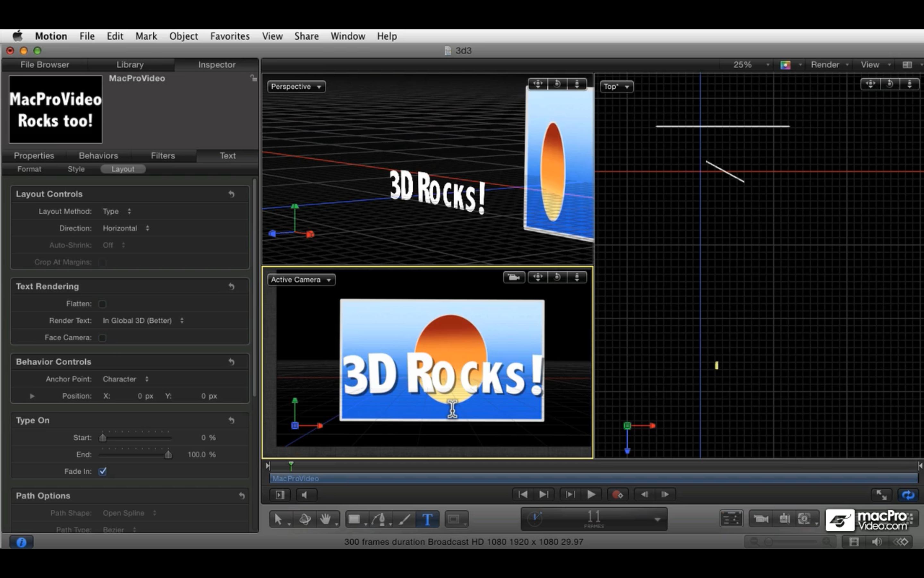Open the Object menu
The image size is (924, 578).
[184, 36]
